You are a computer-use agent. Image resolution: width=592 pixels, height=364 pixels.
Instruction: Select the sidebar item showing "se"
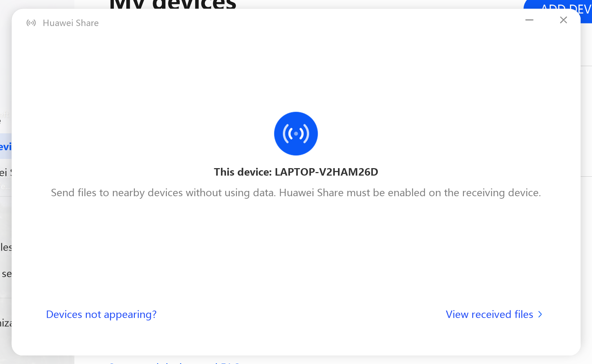(6, 274)
